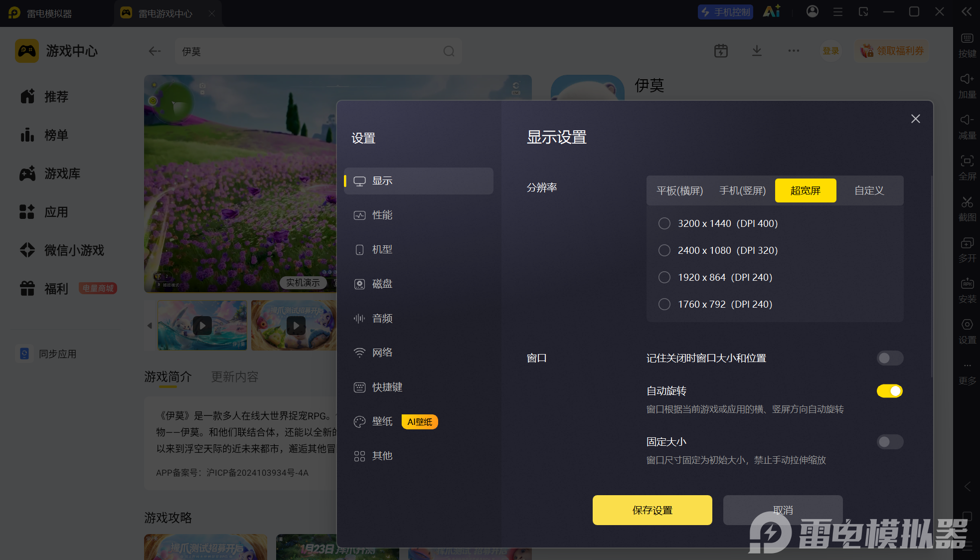Click the 领取福利券 button

(892, 51)
